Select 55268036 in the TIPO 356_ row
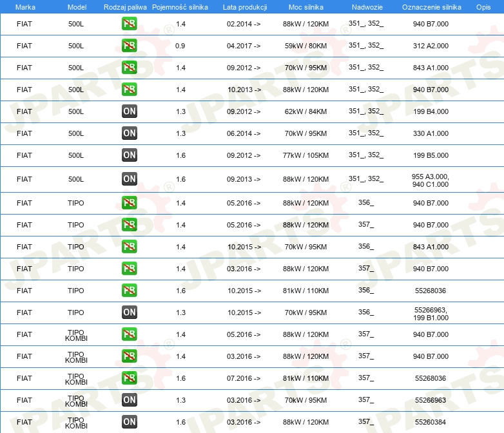 [431, 291]
